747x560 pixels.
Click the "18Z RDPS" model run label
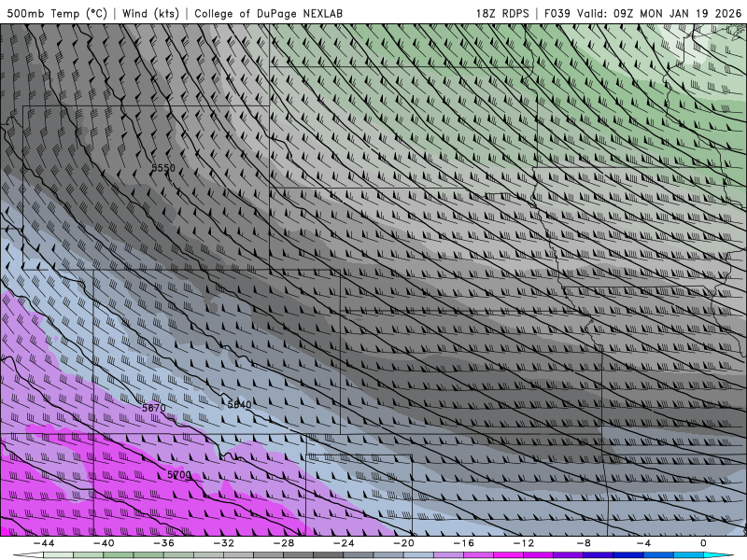[502, 13]
